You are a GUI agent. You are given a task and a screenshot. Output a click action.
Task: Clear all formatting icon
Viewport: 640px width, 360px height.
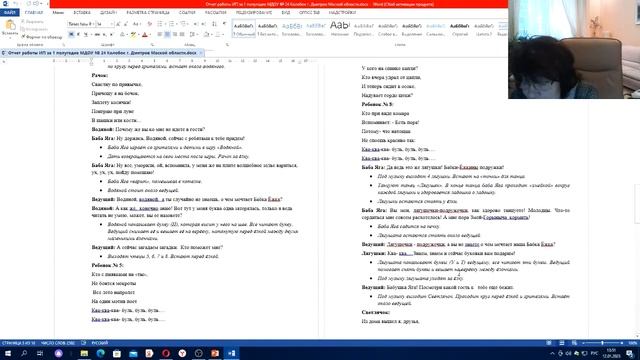click(x=149, y=24)
